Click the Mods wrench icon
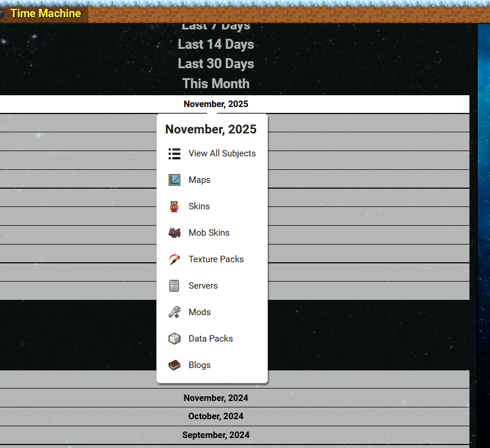 174,312
